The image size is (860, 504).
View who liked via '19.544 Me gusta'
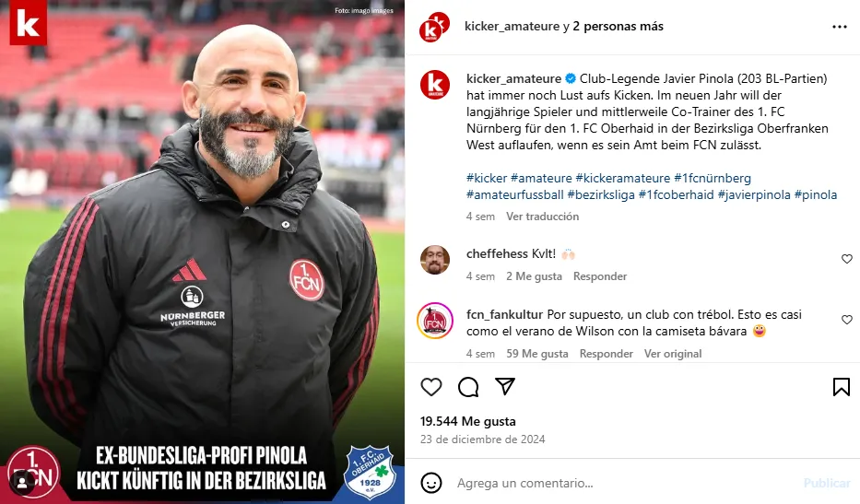tap(468, 421)
